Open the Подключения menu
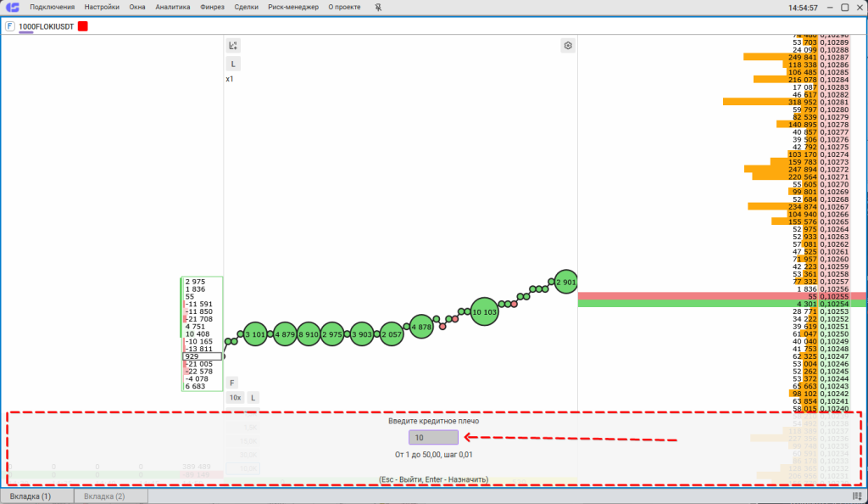 pos(52,7)
